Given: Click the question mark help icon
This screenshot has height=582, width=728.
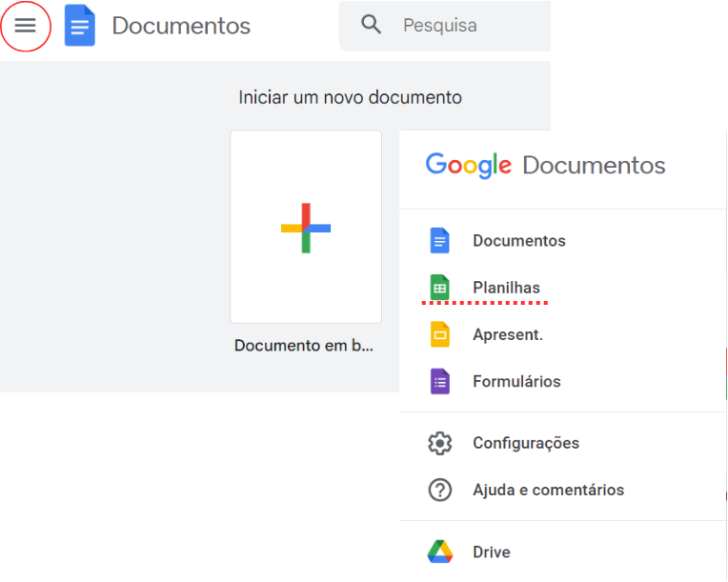Looking at the screenshot, I should click(439, 491).
